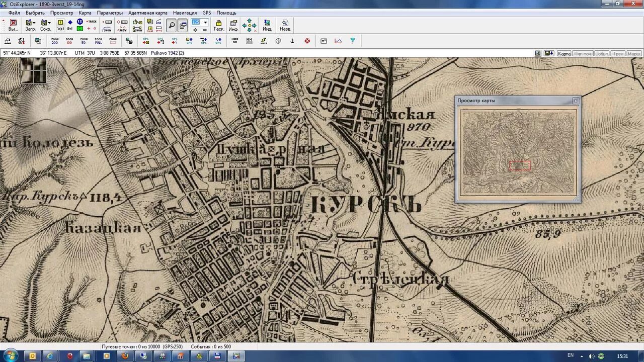644x362 pixels.
Task: Click the crosshair target icon
Action: tap(278, 41)
